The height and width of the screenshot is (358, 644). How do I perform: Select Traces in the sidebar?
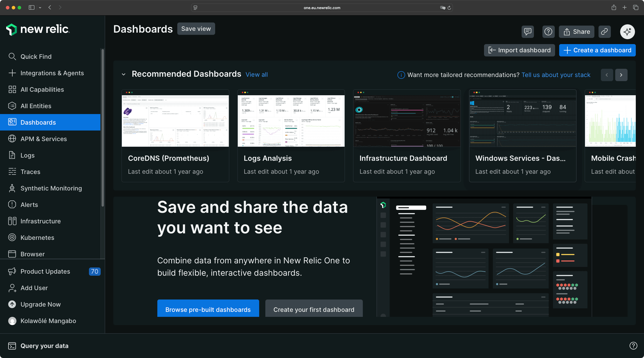30,172
